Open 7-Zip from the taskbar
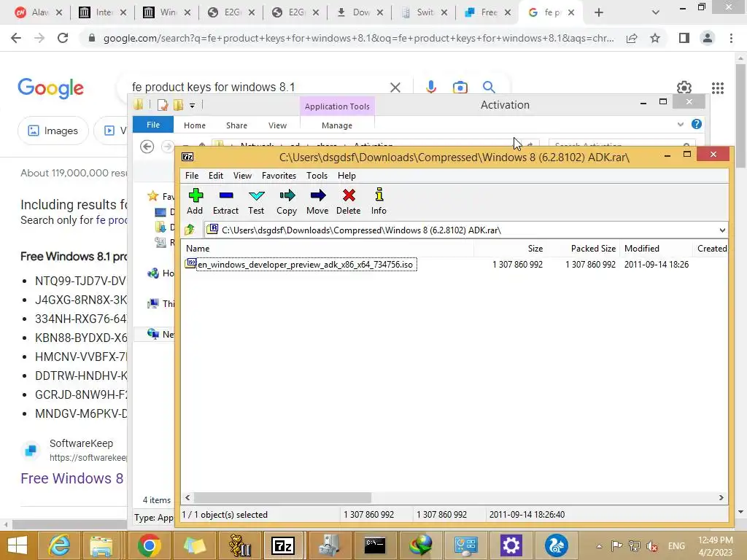This screenshot has height=560, width=747. point(283,545)
